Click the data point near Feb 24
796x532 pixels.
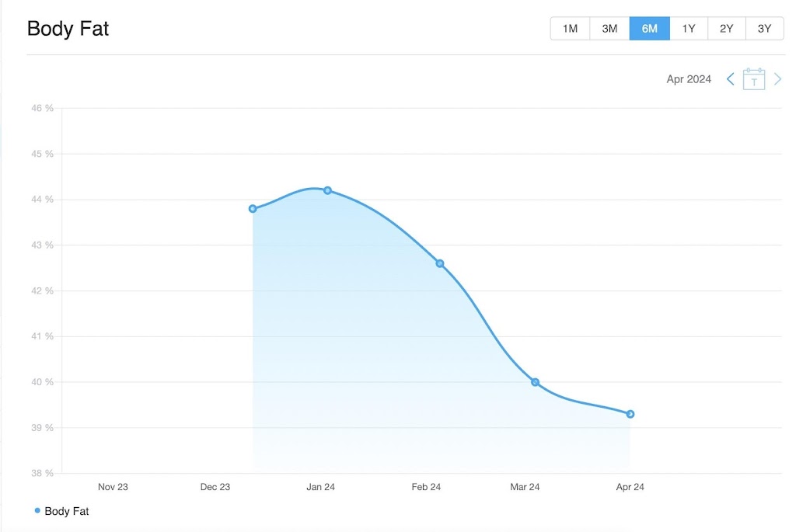pos(440,263)
